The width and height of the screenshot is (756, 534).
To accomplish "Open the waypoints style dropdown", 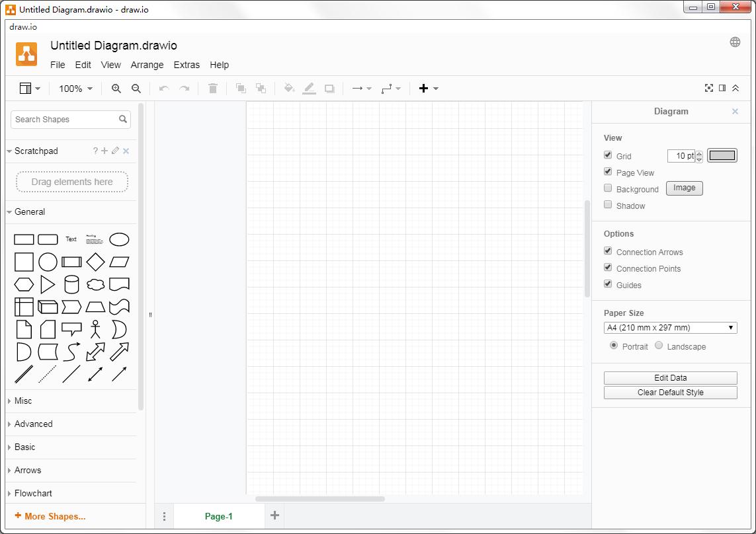I will 390,88.
